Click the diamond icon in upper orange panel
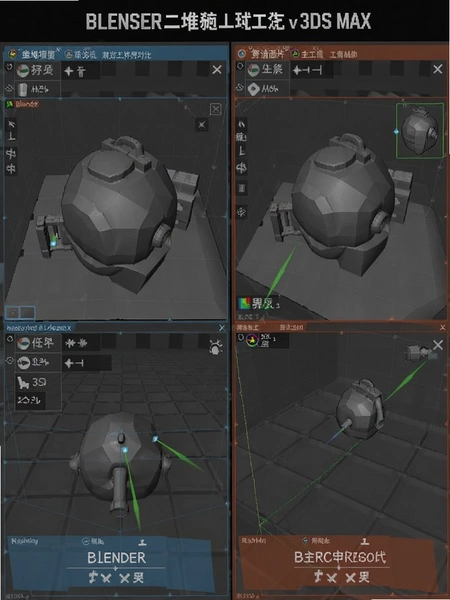This screenshot has height=600, width=450. (x=253, y=89)
